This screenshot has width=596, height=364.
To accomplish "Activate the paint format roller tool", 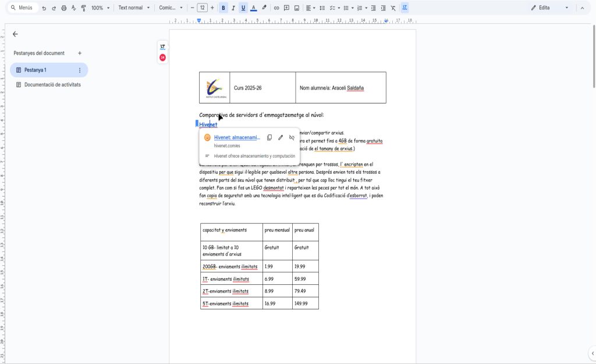I will pyautogui.click(x=83, y=8).
